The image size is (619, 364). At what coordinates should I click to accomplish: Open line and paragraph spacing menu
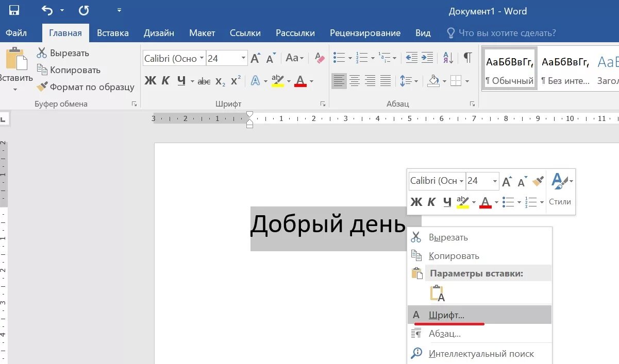tap(409, 81)
